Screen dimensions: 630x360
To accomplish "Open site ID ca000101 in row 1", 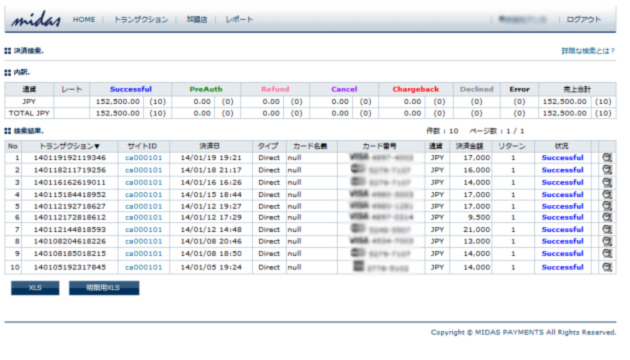I will [143, 158].
